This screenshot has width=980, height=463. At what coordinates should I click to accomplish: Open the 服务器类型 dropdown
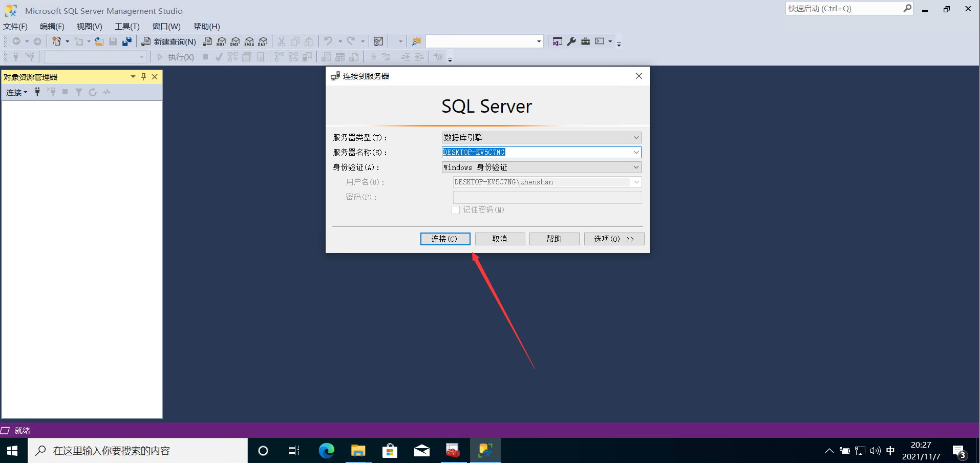[541, 137]
